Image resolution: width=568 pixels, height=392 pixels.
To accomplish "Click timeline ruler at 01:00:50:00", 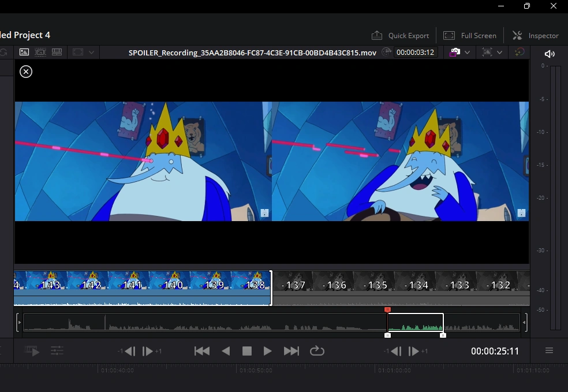I will tap(256, 370).
